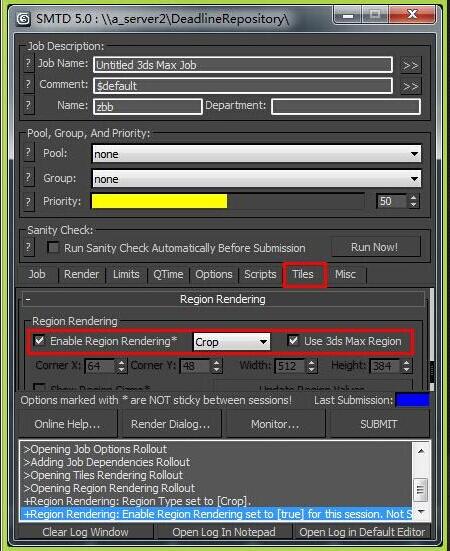Switch to the Options tab

tap(214, 274)
